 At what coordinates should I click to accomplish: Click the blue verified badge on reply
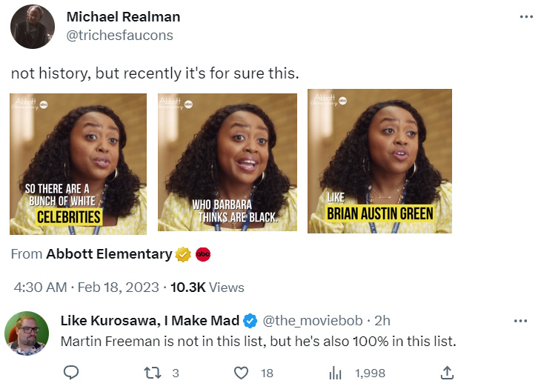click(x=250, y=321)
